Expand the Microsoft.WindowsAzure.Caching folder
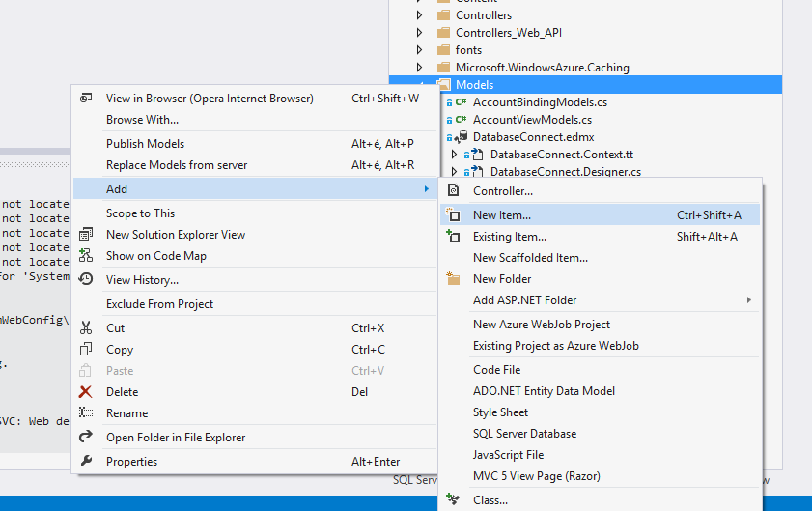 click(419, 68)
